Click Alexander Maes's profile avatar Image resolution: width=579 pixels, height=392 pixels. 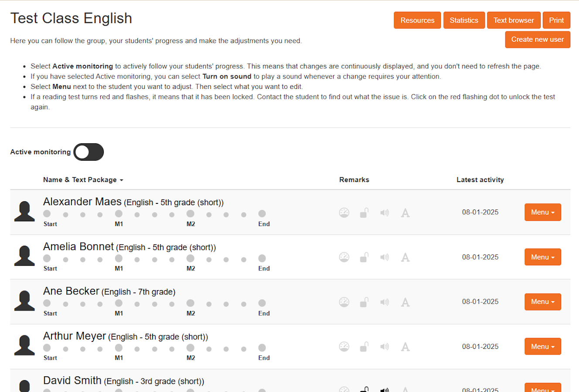pos(24,212)
